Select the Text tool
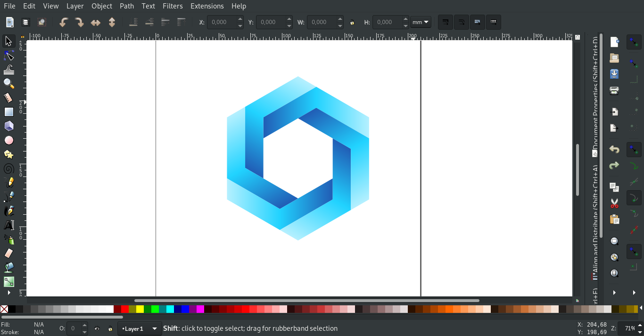Screen dimensions: 644x336 pyautogui.click(x=8, y=225)
